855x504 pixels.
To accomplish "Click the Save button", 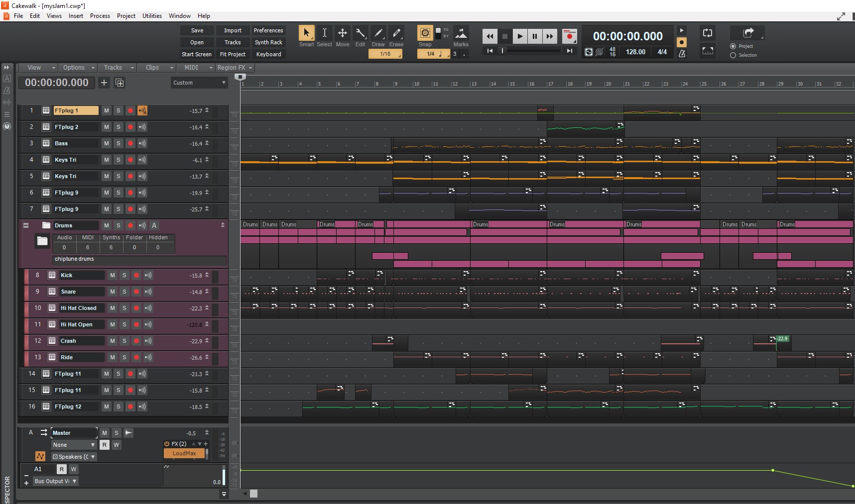I will click(x=197, y=30).
